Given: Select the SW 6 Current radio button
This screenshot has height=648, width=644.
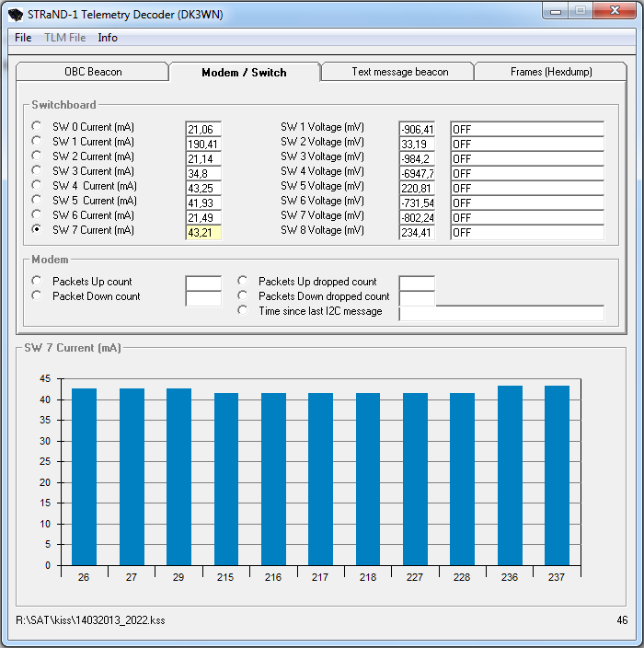Looking at the screenshot, I should point(37,214).
